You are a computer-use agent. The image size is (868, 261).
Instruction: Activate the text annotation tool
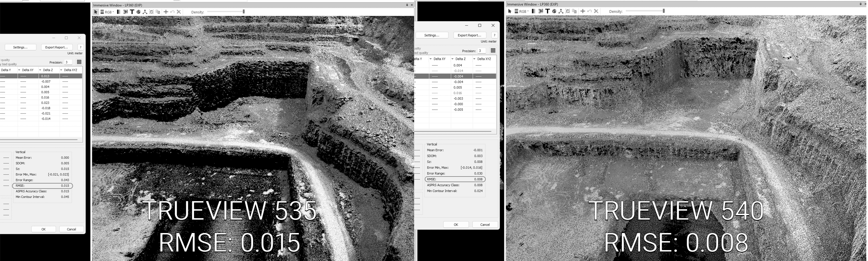tap(132, 12)
